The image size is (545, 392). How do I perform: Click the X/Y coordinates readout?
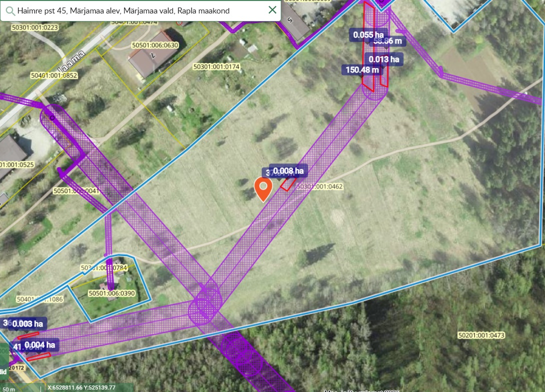(x=82, y=387)
